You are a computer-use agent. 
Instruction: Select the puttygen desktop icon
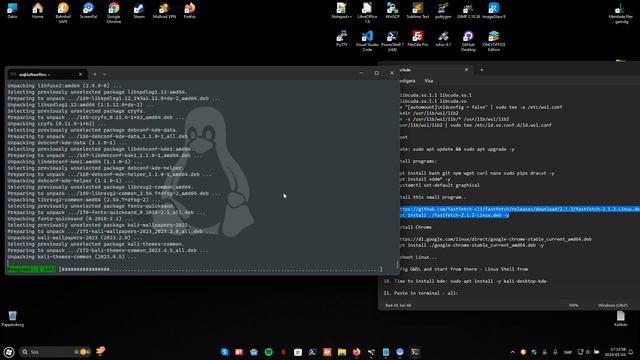pos(443,10)
